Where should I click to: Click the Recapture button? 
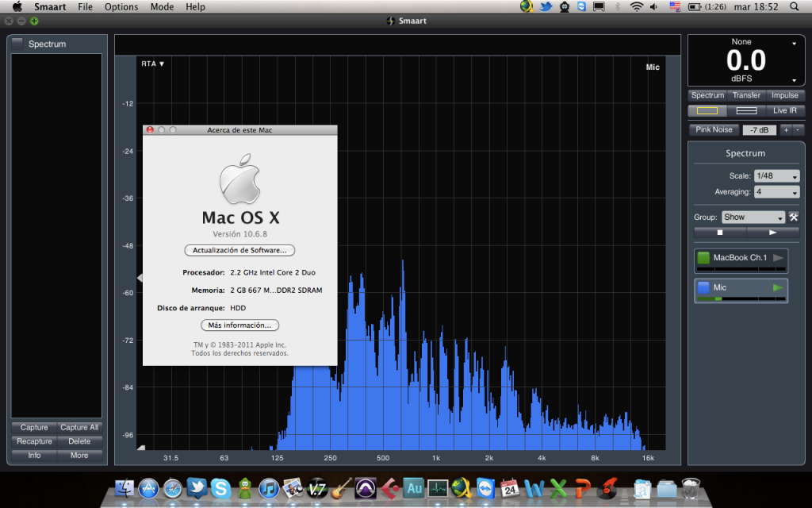(x=34, y=441)
